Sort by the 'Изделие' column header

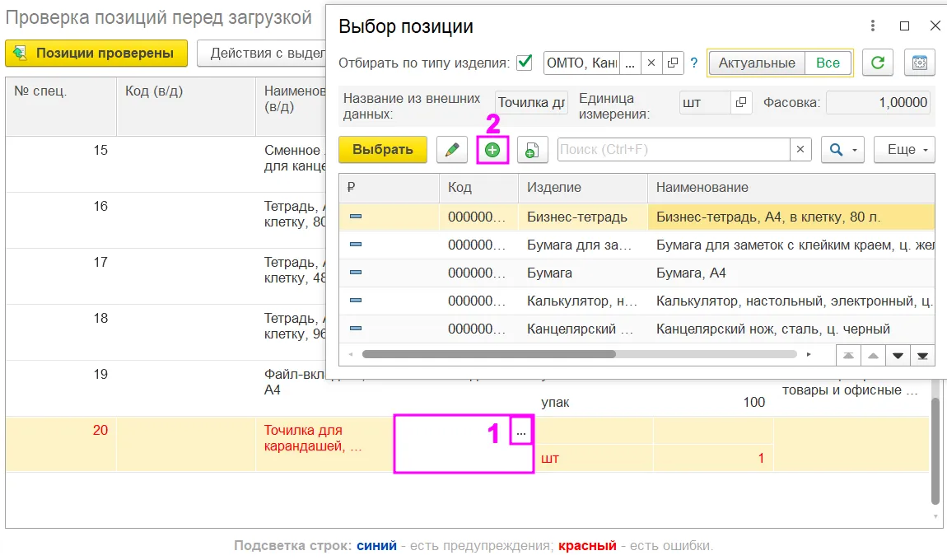click(x=583, y=187)
